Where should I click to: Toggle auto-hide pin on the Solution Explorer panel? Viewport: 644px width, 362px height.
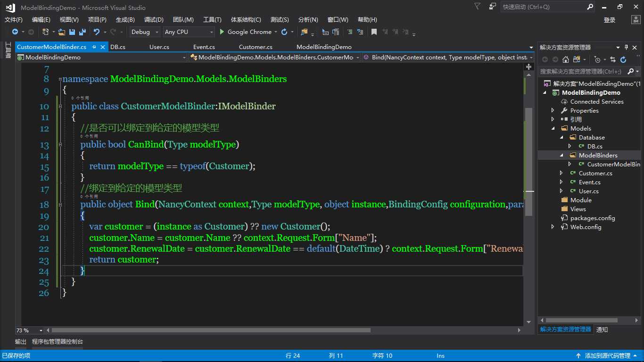coord(627,47)
